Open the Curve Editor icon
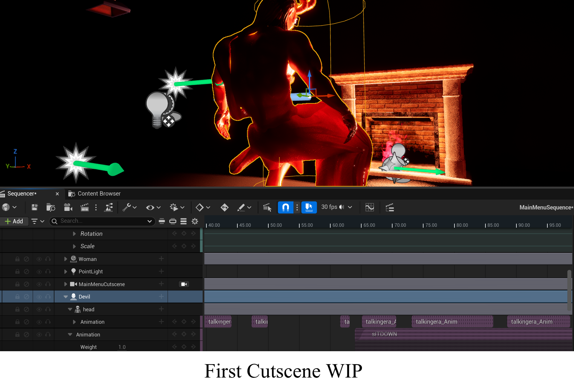This screenshot has height=392, width=574. (370, 207)
